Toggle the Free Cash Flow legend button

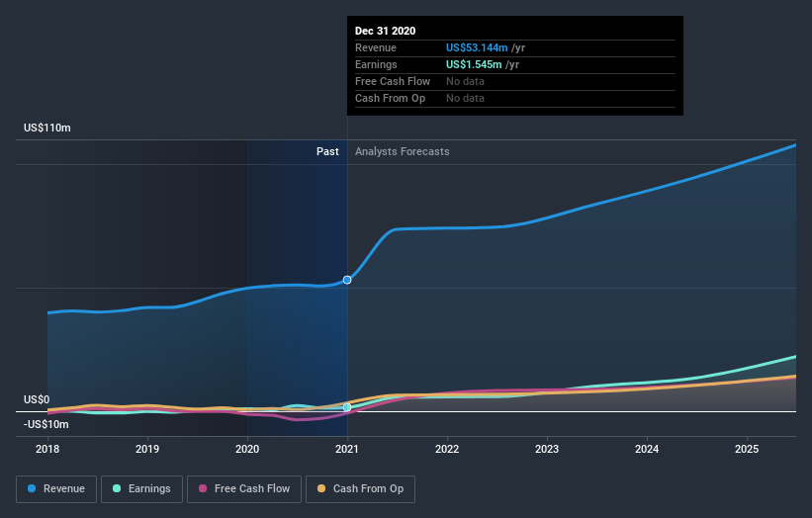(244, 489)
